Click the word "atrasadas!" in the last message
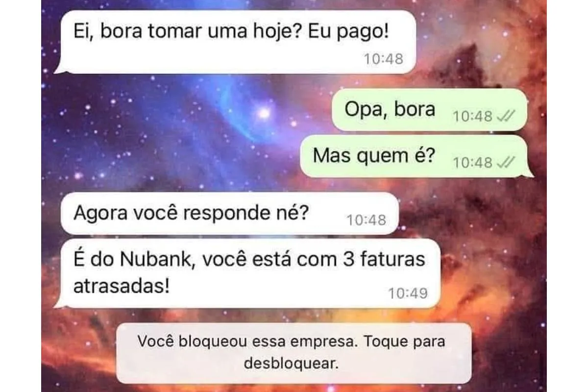The width and height of the screenshot is (588, 392). coord(122,286)
